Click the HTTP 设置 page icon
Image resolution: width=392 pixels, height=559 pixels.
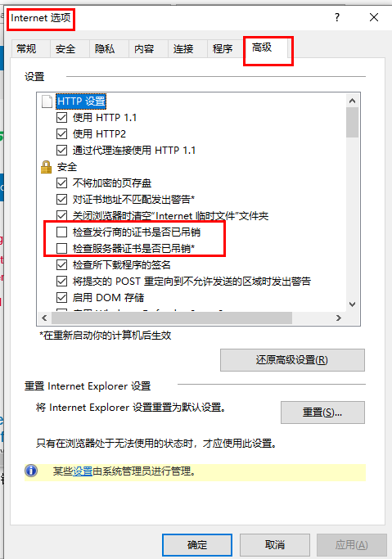click(47, 101)
